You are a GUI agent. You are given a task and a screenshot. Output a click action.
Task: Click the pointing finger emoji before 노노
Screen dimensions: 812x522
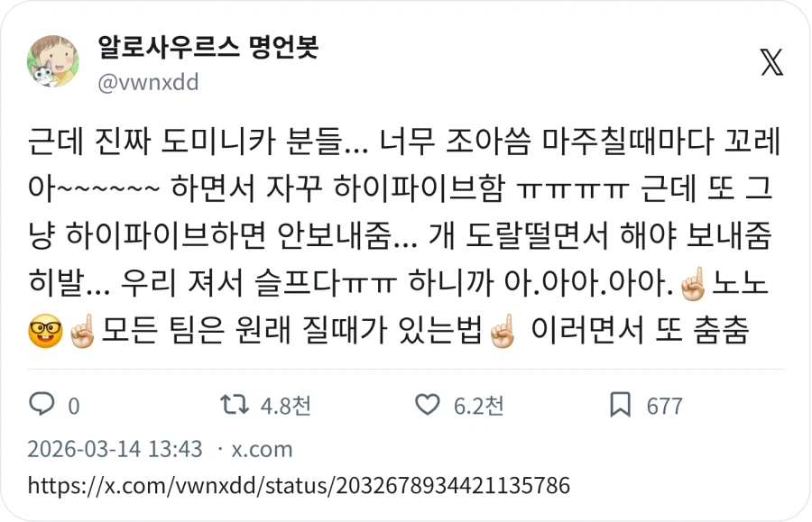tap(692, 284)
